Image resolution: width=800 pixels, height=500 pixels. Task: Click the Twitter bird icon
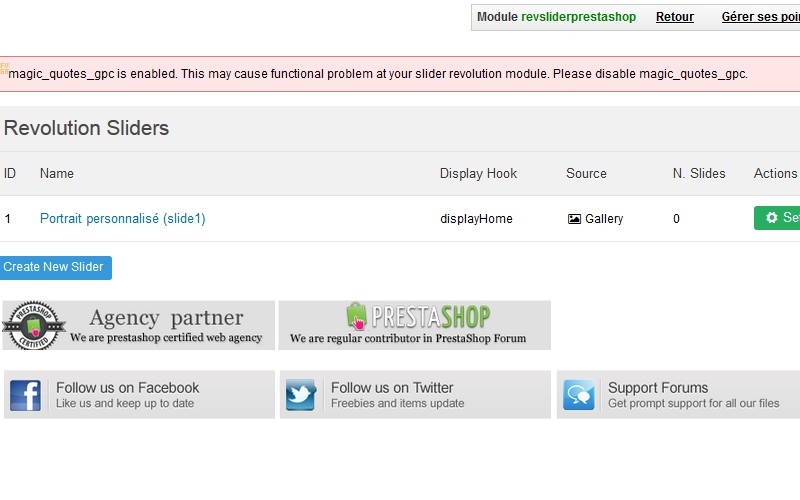[301, 395]
